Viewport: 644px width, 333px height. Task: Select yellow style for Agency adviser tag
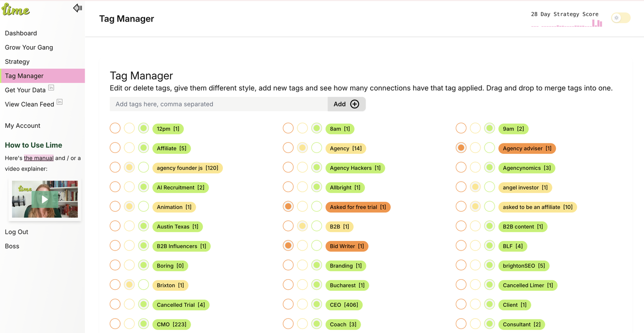click(x=475, y=148)
